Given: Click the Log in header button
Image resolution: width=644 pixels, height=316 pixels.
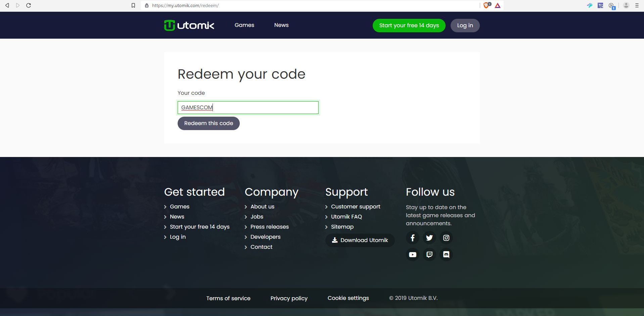Looking at the screenshot, I should tap(465, 26).
